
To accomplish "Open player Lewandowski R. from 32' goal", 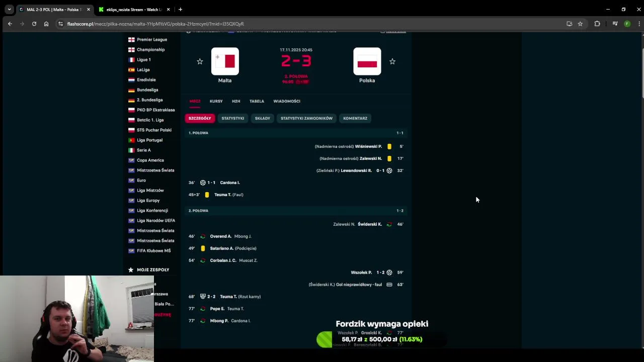I will coord(356,170).
